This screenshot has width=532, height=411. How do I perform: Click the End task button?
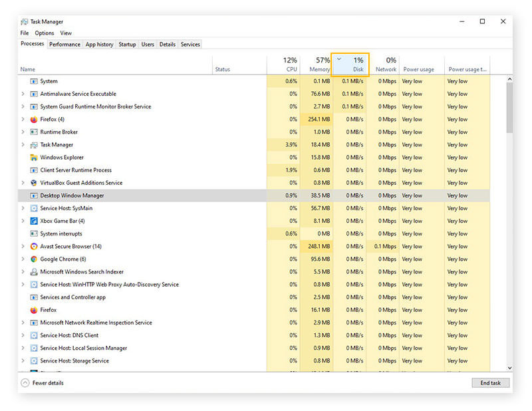pyautogui.click(x=491, y=383)
